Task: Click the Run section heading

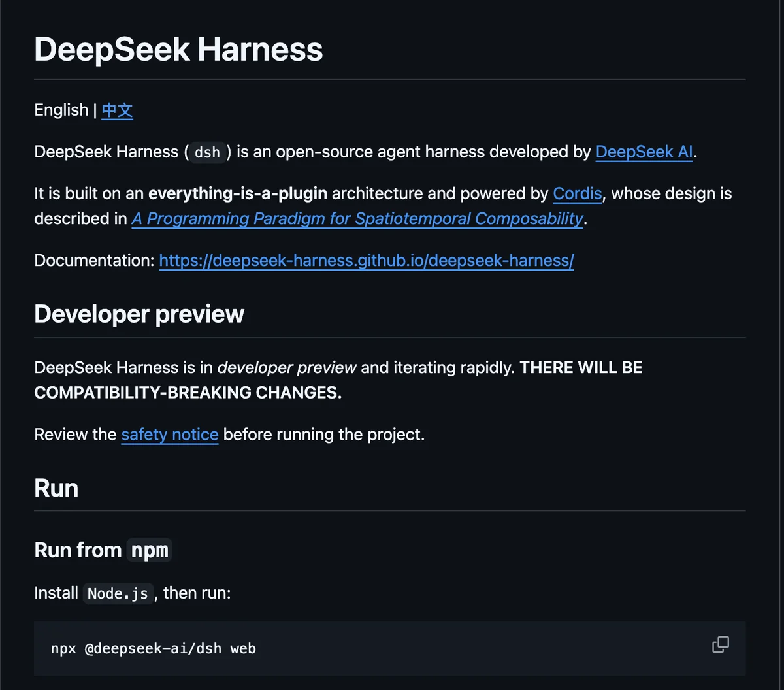Action: click(56, 488)
